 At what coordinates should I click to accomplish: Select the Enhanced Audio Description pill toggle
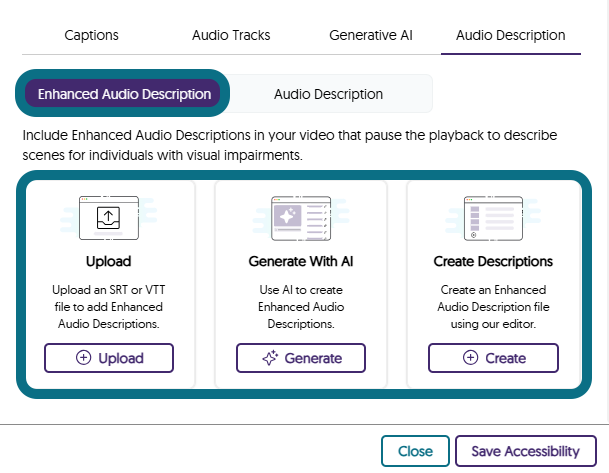point(124,94)
